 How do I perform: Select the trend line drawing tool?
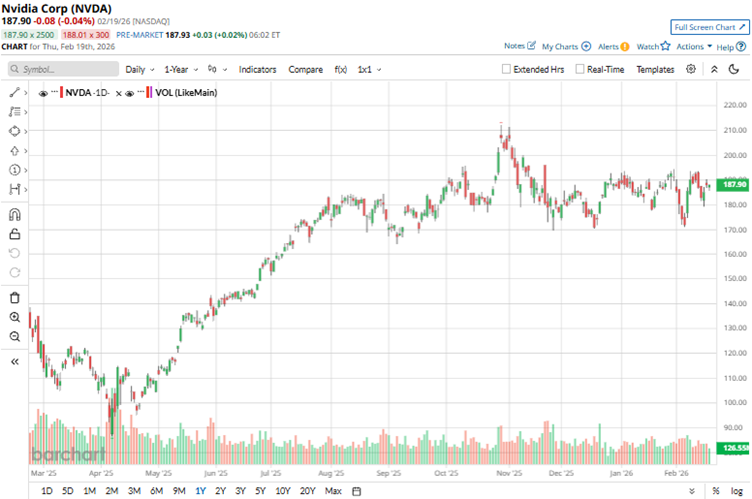point(14,92)
